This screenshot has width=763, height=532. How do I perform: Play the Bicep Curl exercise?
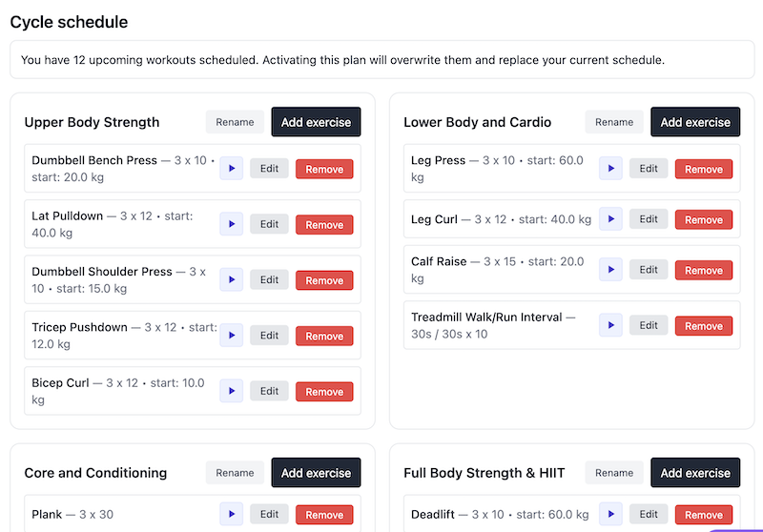pos(231,391)
